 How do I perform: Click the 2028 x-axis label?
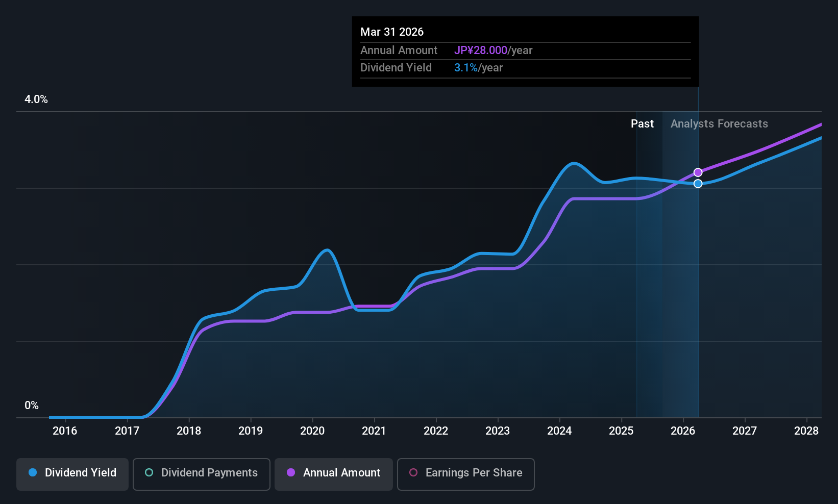806,431
